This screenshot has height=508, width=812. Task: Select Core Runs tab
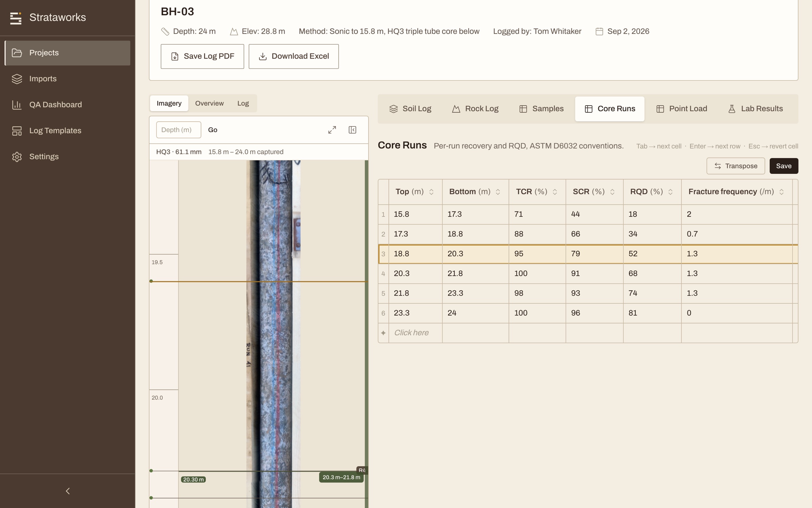coord(610,109)
